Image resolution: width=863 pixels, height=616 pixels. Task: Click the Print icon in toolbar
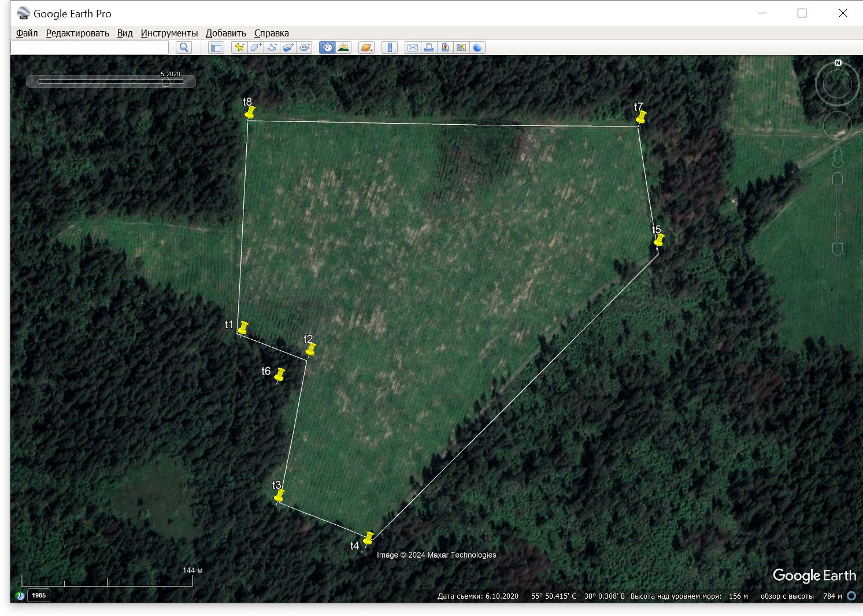(428, 47)
